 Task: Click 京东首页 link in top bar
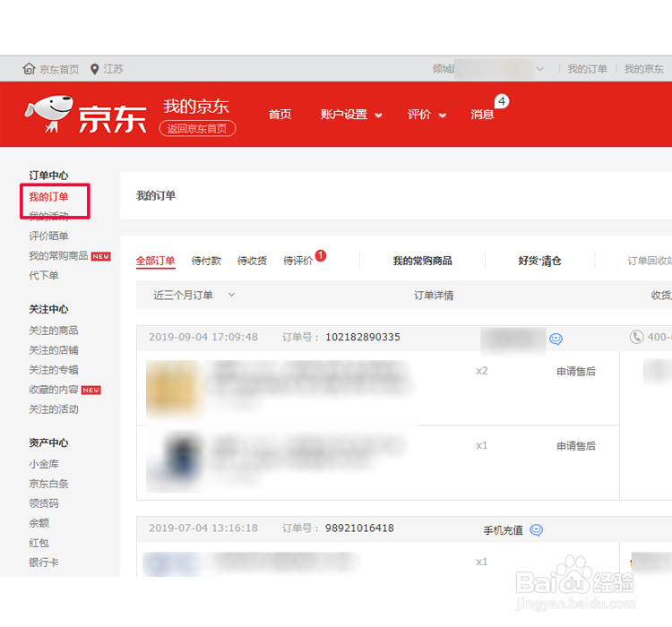pyautogui.click(x=59, y=70)
